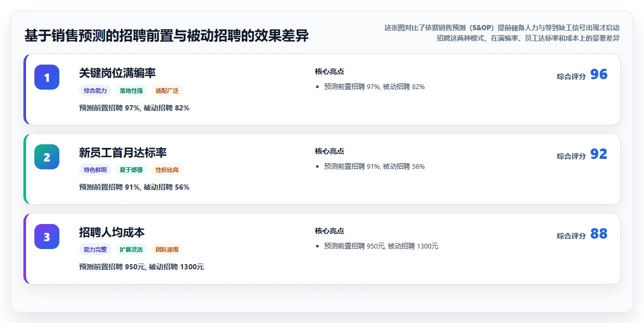Image resolution: width=644 pixels, height=323 pixels.
Task: Click the number 3 rank badge
Action: coord(47,237)
